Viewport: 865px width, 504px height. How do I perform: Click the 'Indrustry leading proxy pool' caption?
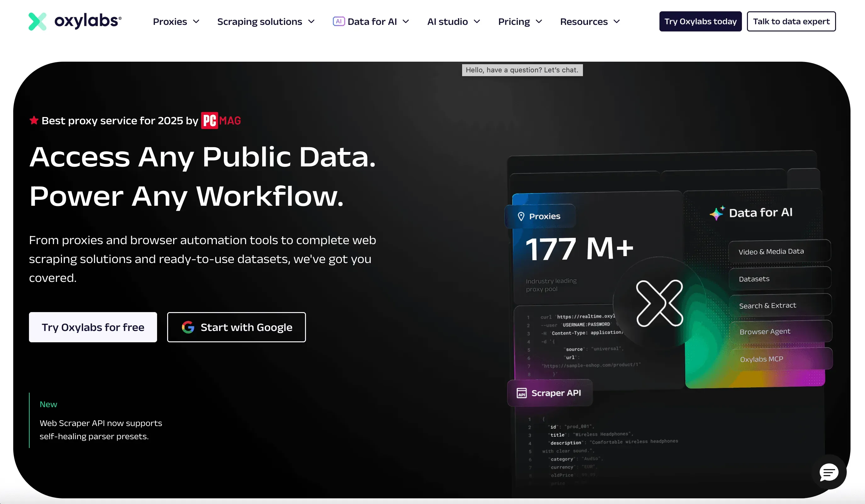tap(551, 285)
